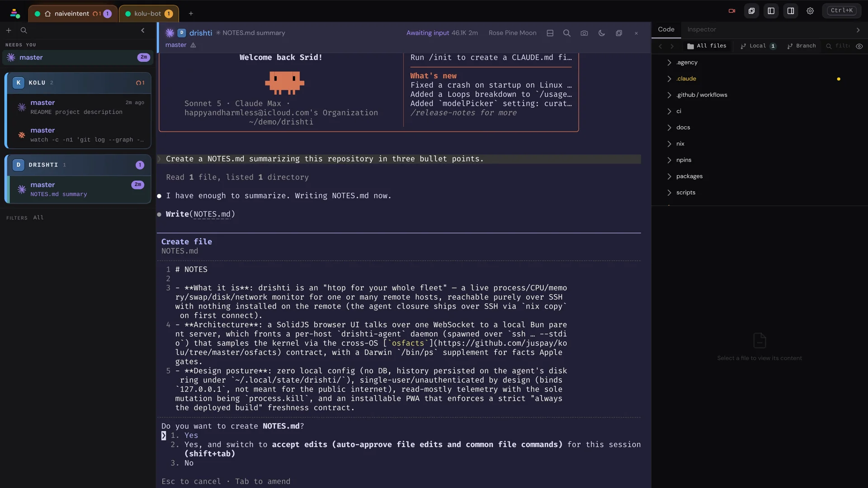Click the warning triangle next to master

193,45
